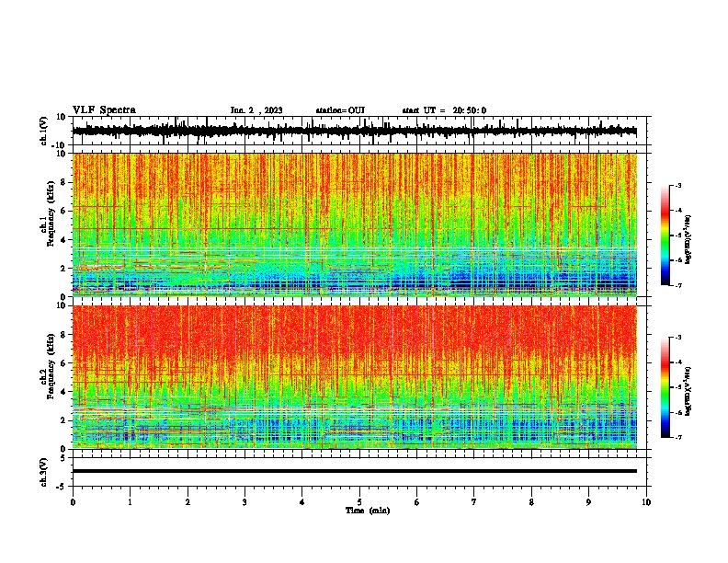The width and height of the screenshot is (728, 563).
Task: Click the ch.1 spectrogram panel
Action: pyautogui.click(x=355, y=224)
